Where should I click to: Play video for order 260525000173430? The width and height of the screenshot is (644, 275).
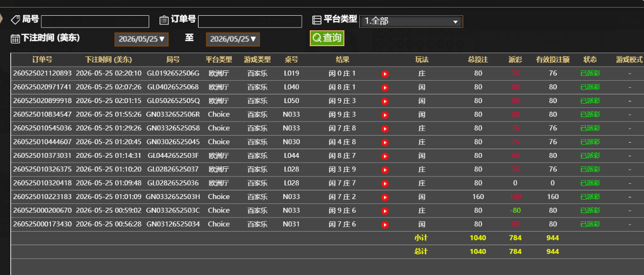385,225
